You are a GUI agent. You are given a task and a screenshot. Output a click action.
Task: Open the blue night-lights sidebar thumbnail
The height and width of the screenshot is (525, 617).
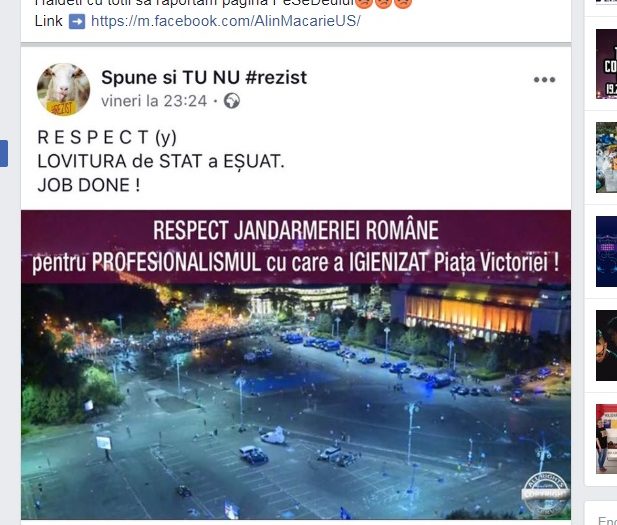(x=606, y=251)
